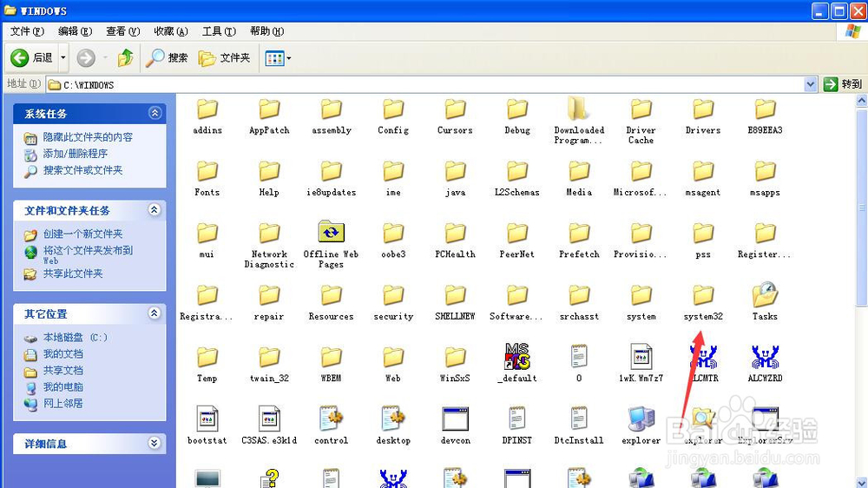
Task: Click 隐藏此文件夹的内容 link
Action: 88,137
